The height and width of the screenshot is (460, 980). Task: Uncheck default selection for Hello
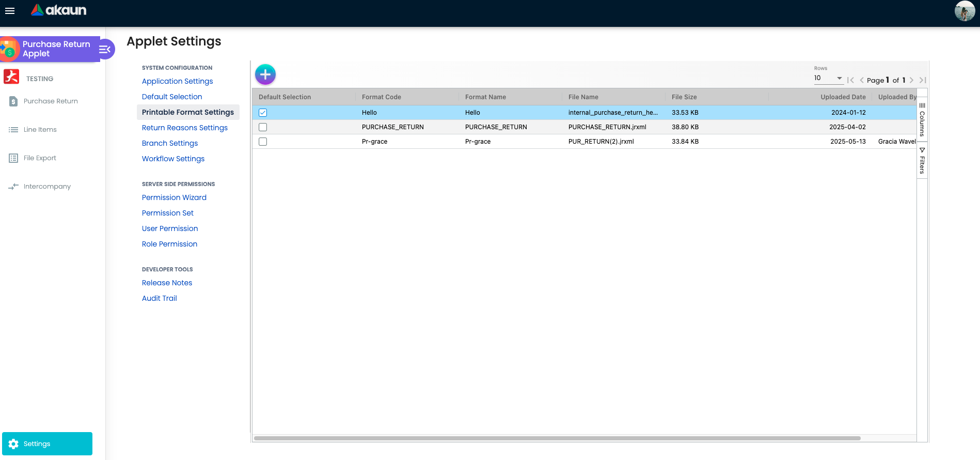pyautogui.click(x=263, y=113)
